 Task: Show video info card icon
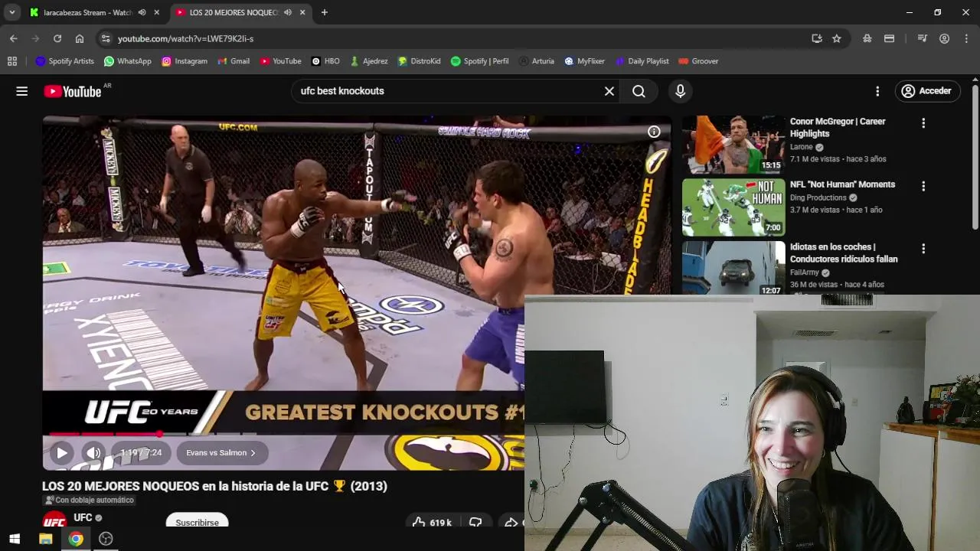point(654,132)
